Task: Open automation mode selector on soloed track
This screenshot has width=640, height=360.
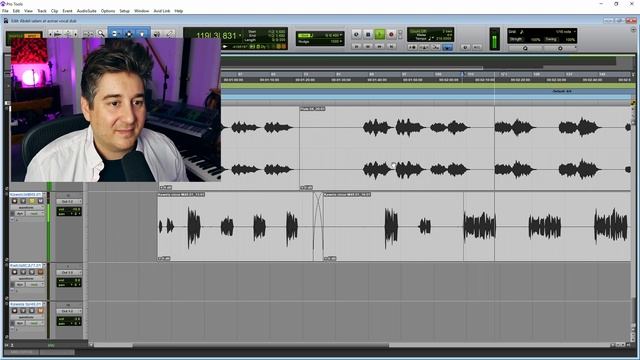Action: [35, 214]
